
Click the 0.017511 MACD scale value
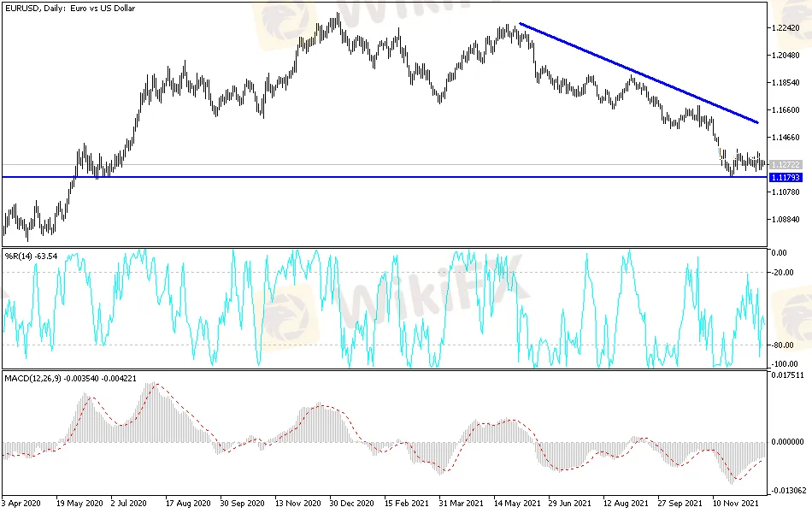point(788,375)
